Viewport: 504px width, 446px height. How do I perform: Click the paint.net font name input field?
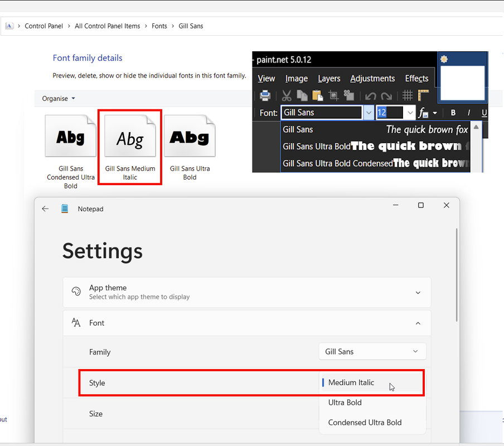pos(322,113)
